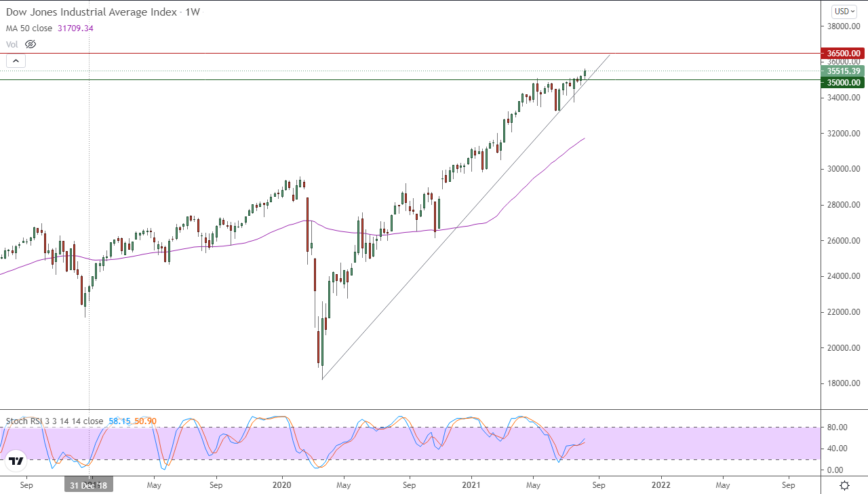This screenshot has height=494, width=868.
Task: Toggle visibility of the Vol indicator
Action: (x=30, y=44)
